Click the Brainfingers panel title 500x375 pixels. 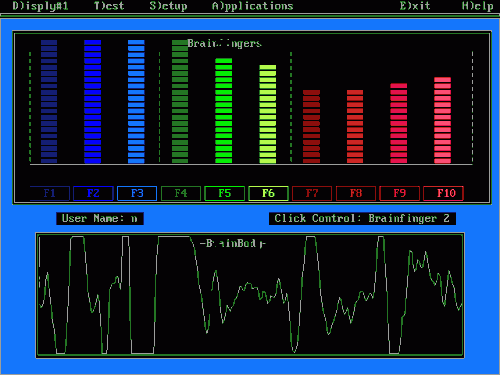tap(224, 43)
